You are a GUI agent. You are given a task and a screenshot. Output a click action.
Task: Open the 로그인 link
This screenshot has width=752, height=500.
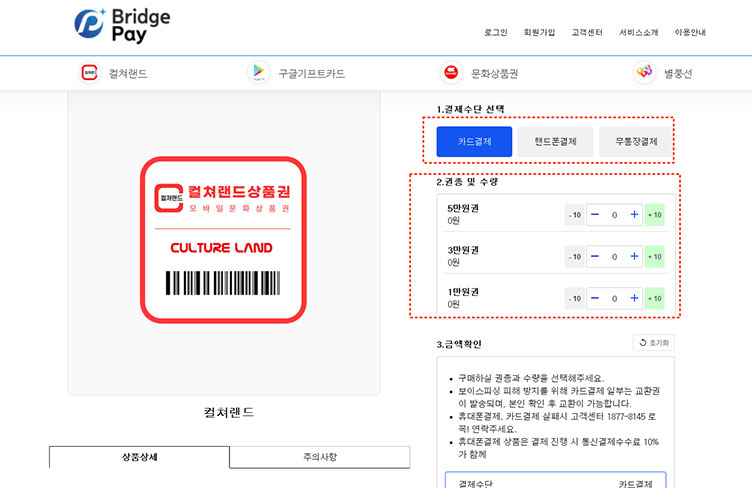tap(495, 32)
